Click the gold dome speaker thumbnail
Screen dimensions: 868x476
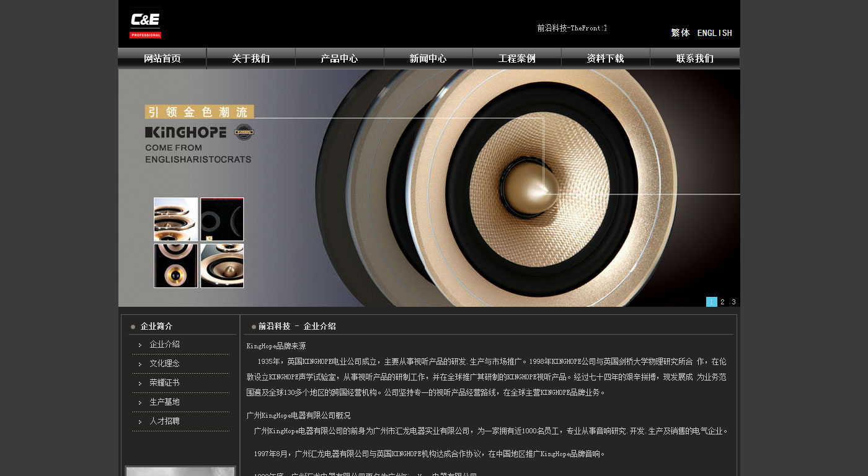coord(176,266)
